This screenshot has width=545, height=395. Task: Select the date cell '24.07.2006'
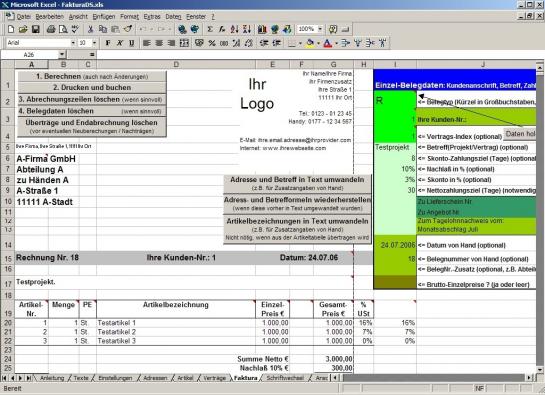[395, 245]
